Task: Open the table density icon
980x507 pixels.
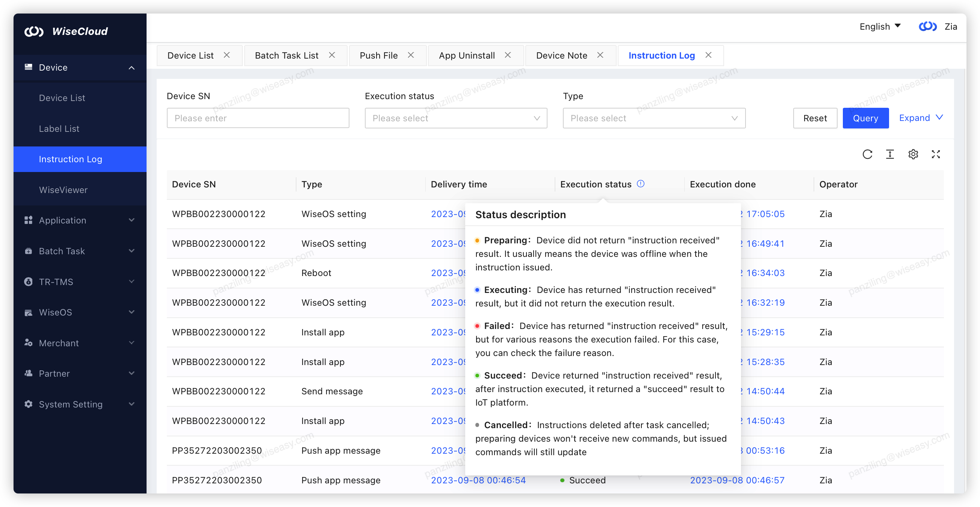Action: 890,154
